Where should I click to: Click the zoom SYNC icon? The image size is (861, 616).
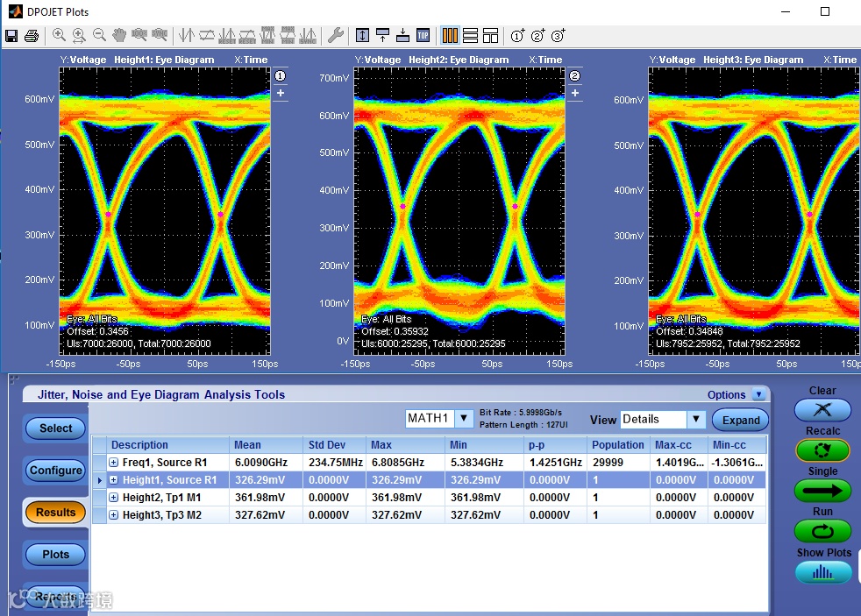[160, 36]
